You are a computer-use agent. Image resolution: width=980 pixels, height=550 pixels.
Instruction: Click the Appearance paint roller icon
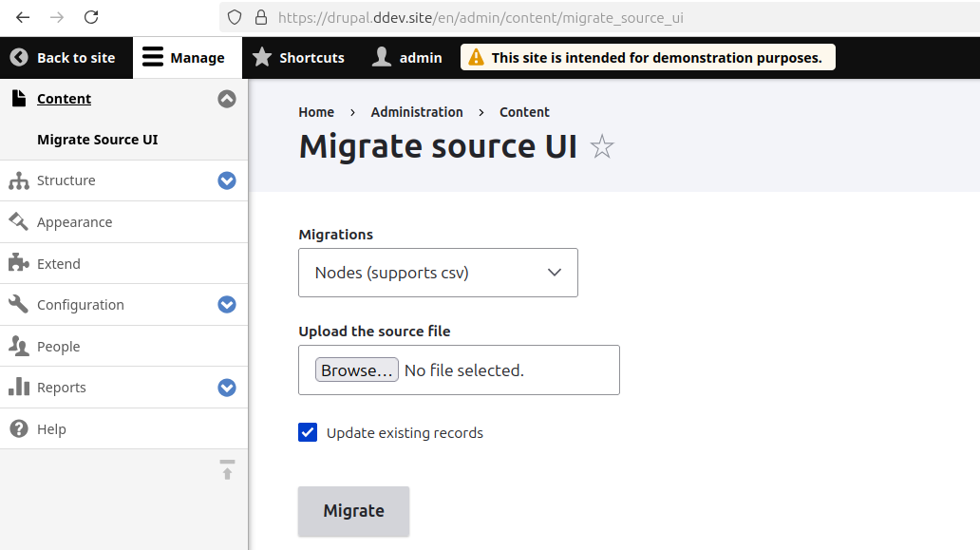coord(17,221)
